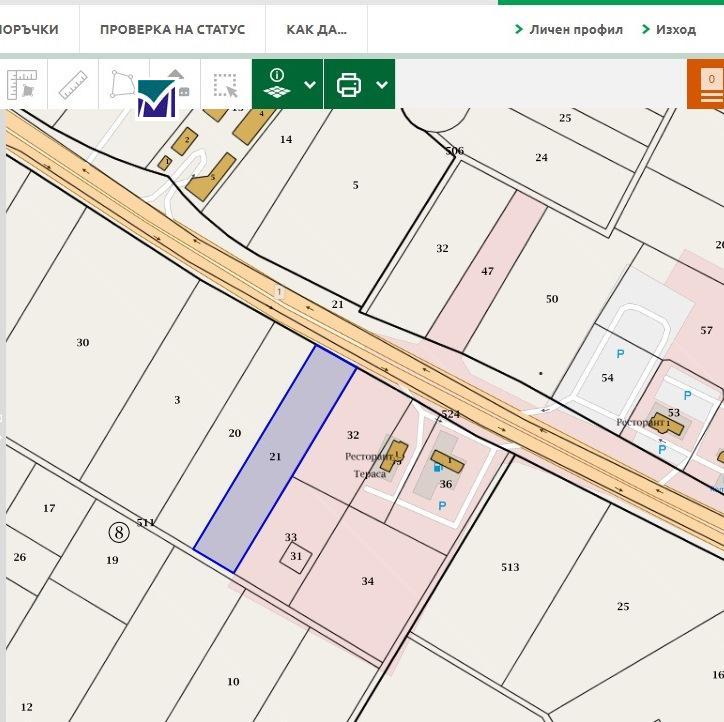This screenshot has height=722, width=724.
Task: Expand the print options dropdown arrow
Action: tap(382, 85)
